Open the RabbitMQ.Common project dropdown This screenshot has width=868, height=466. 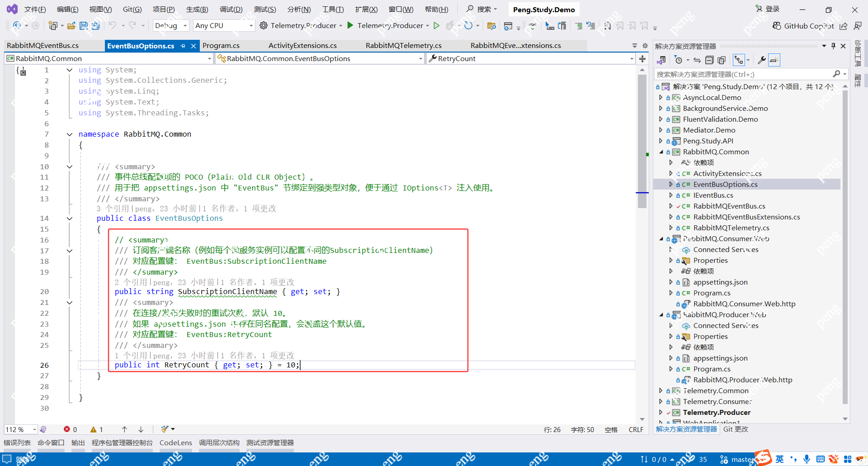pyautogui.click(x=109, y=58)
